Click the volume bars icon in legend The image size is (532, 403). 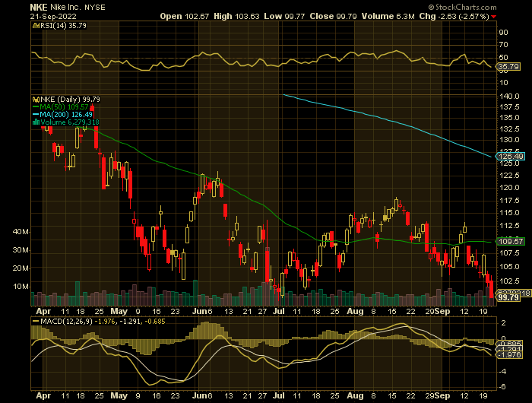click(x=36, y=122)
